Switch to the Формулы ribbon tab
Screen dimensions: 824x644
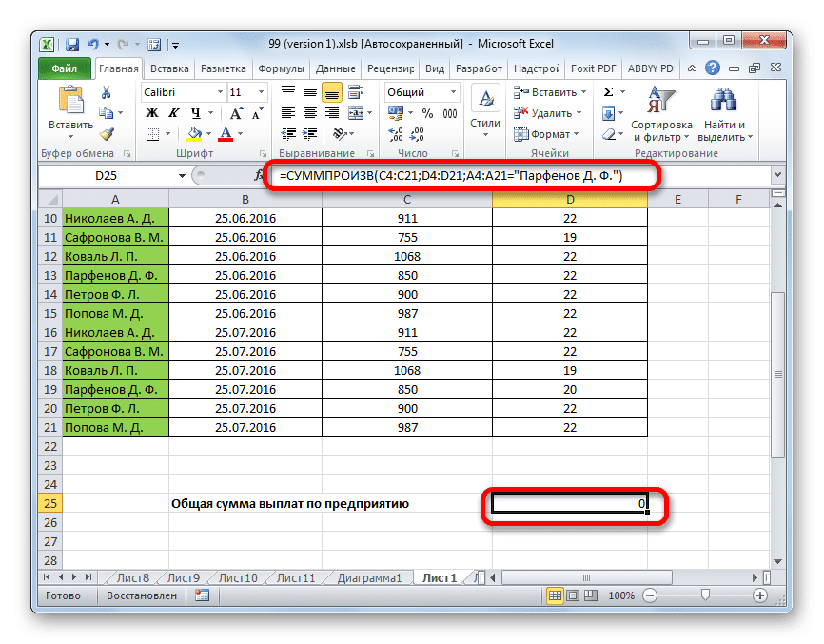coord(281,68)
